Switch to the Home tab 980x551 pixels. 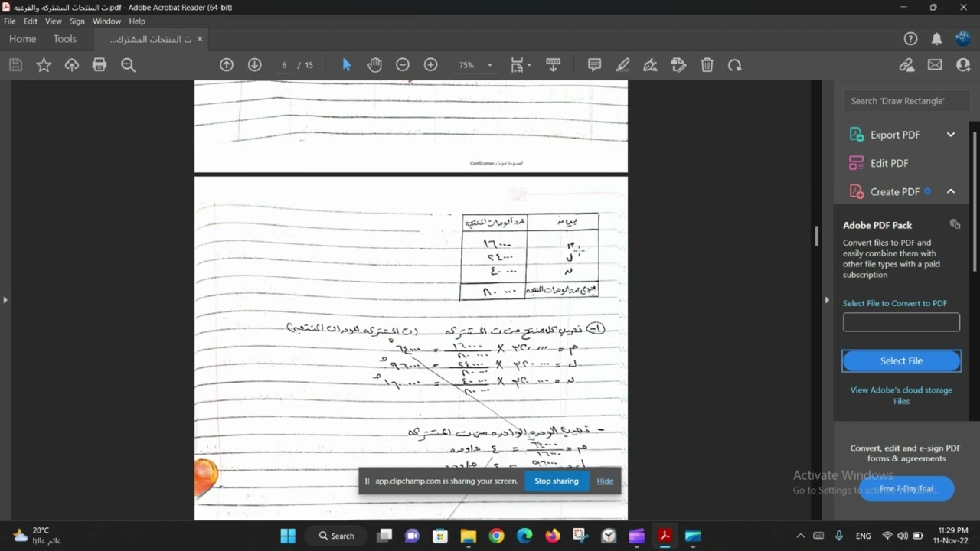coord(22,38)
